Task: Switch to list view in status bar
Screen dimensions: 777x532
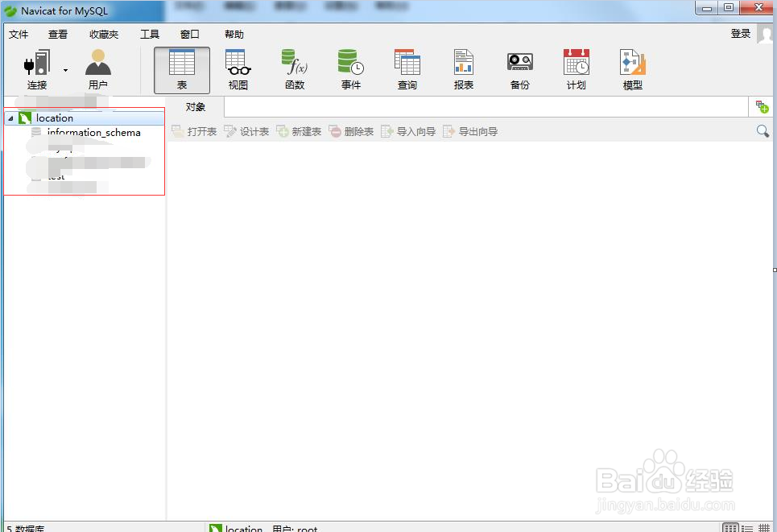Action: click(x=747, y=529)
